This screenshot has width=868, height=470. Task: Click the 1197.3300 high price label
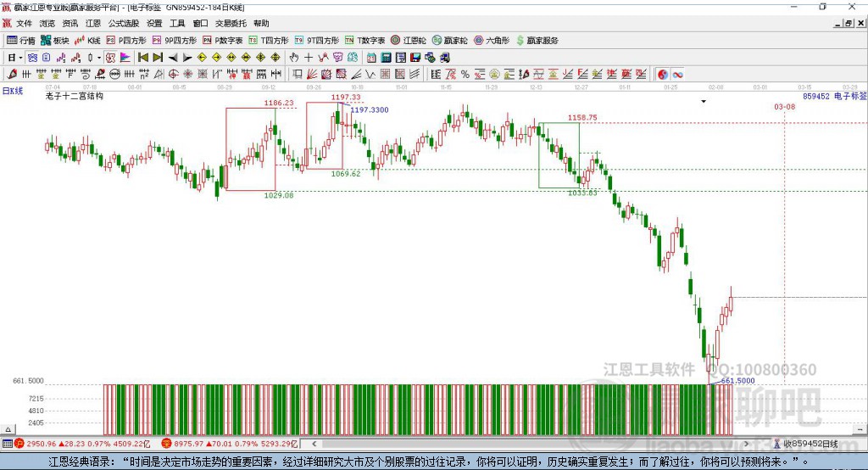370,109
